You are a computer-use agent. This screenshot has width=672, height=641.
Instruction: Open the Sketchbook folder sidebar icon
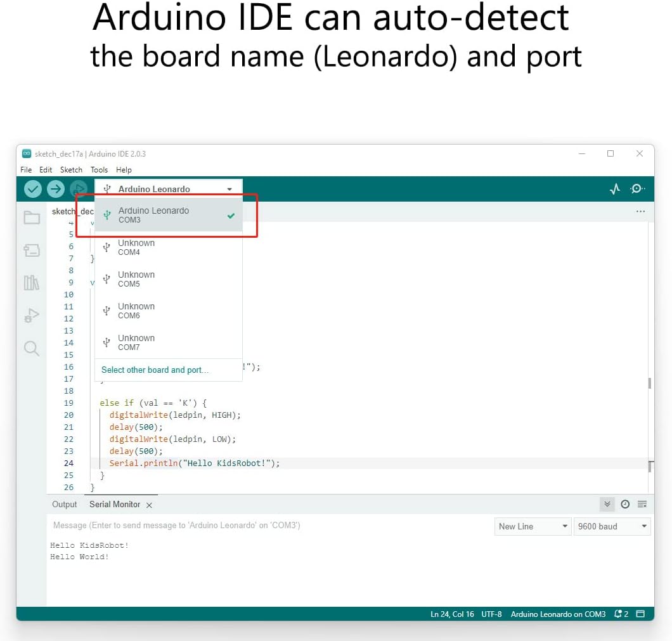click(32, 217)
